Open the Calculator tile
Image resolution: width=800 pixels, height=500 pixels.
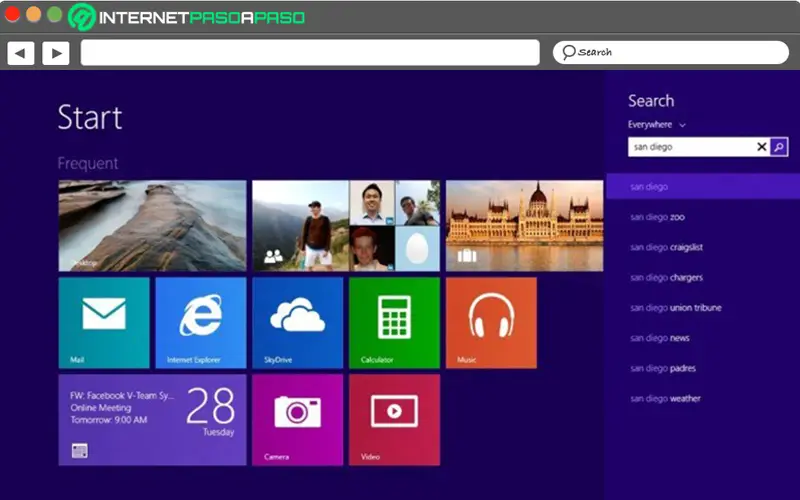[x=394, y=323]
